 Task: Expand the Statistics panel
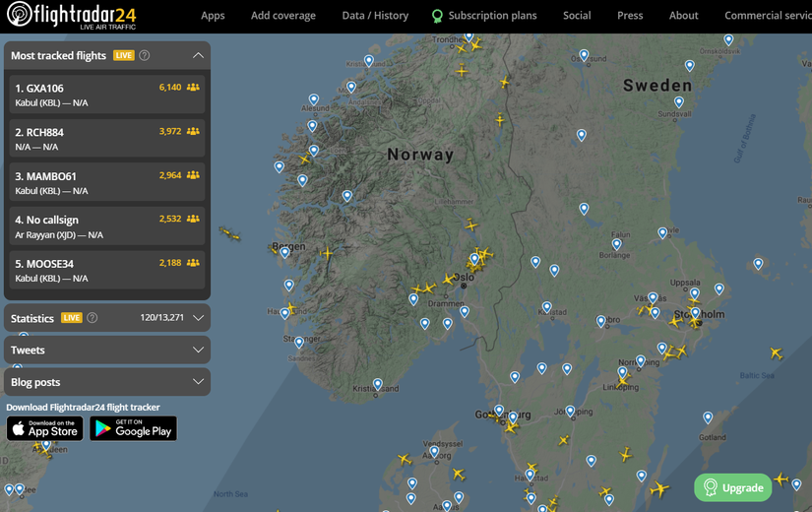[198, 318]
